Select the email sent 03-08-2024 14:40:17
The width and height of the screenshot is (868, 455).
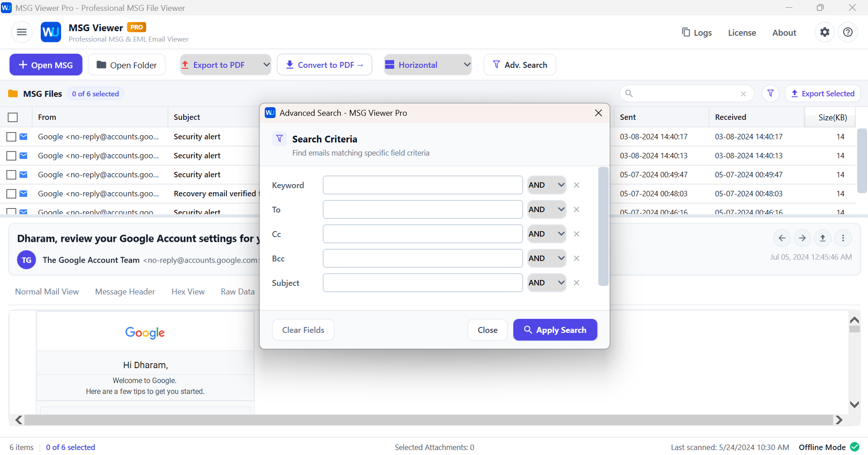coord(11,137)
